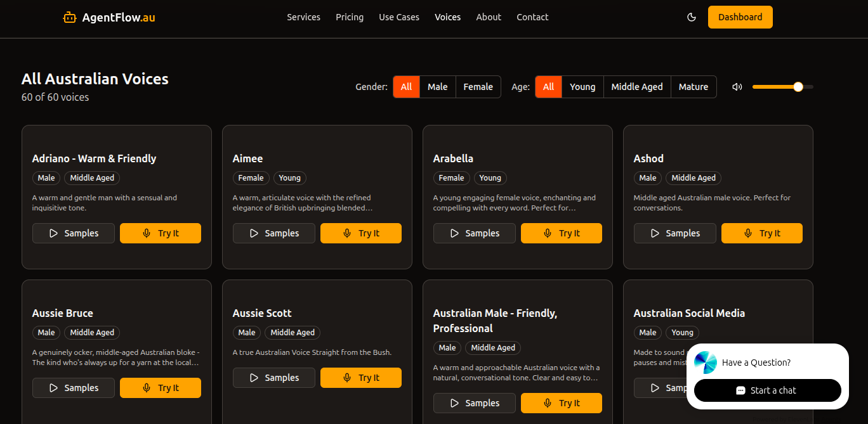Screen dimensions: 868x424
Task: Click the chat widget avatar icon
Action: coord(705,363)
